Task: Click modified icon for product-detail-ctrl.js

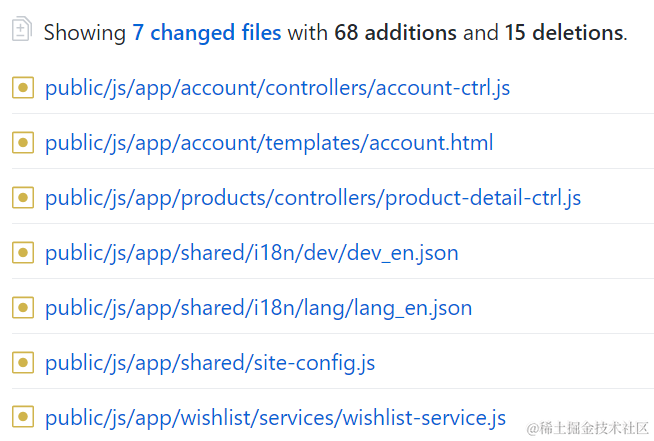Action: [23, 198]
